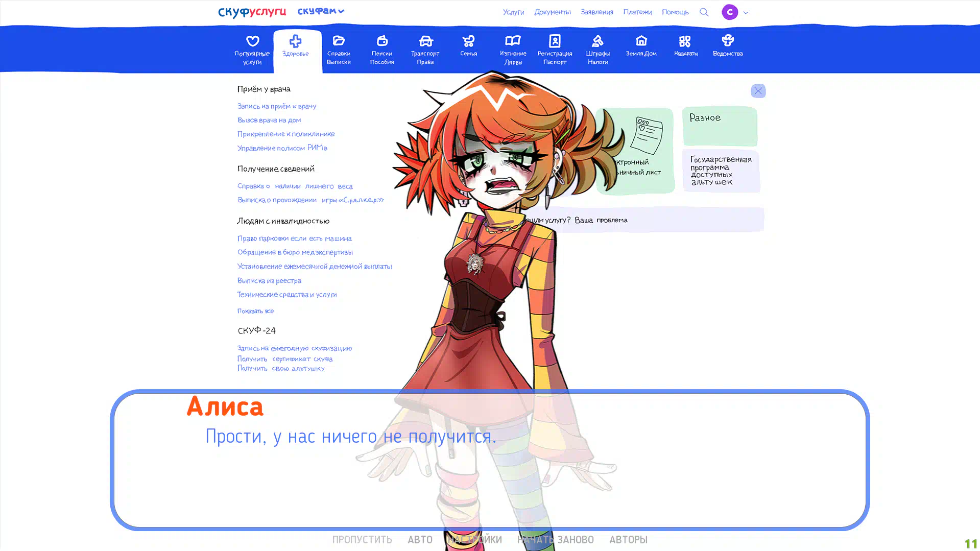Open the Платежи menu item
This screenshot has height=551, width=980.
click(637, 12)
